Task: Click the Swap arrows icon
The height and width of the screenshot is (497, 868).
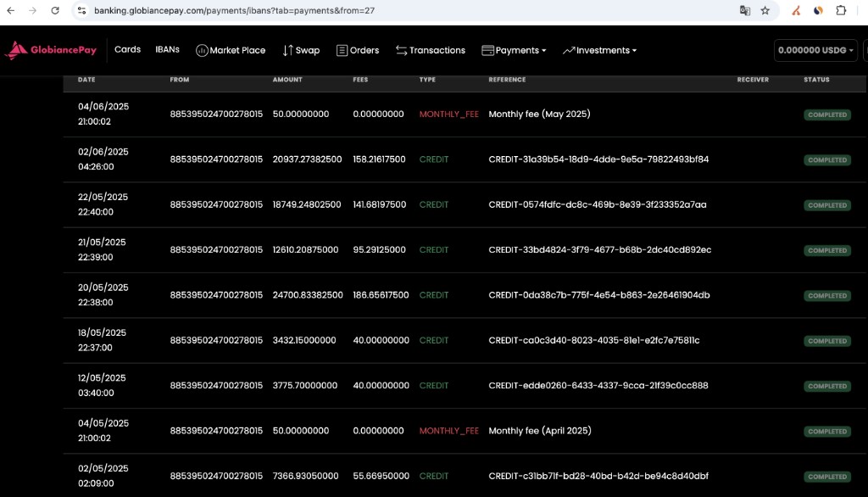Action: 287,50
